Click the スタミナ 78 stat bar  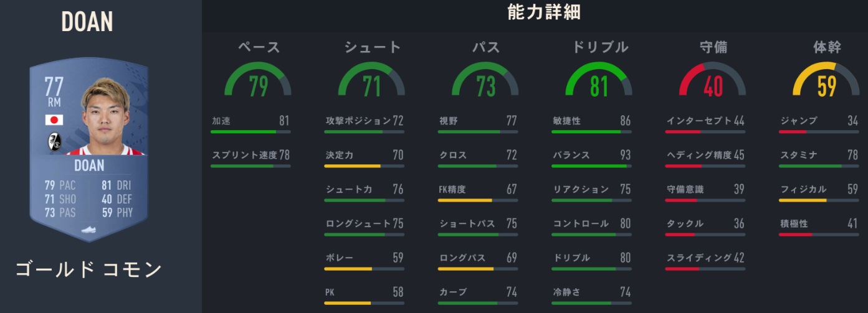point(819,166)
